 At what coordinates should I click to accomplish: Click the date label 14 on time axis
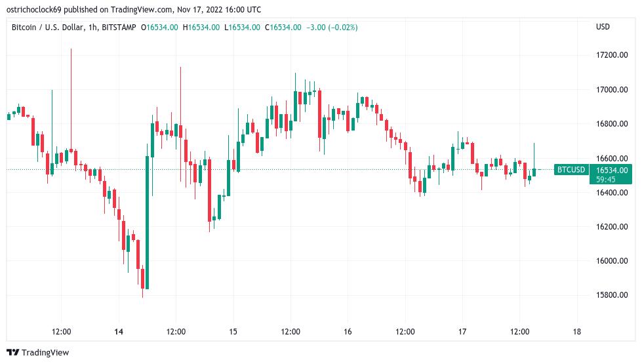pos(119,331)
